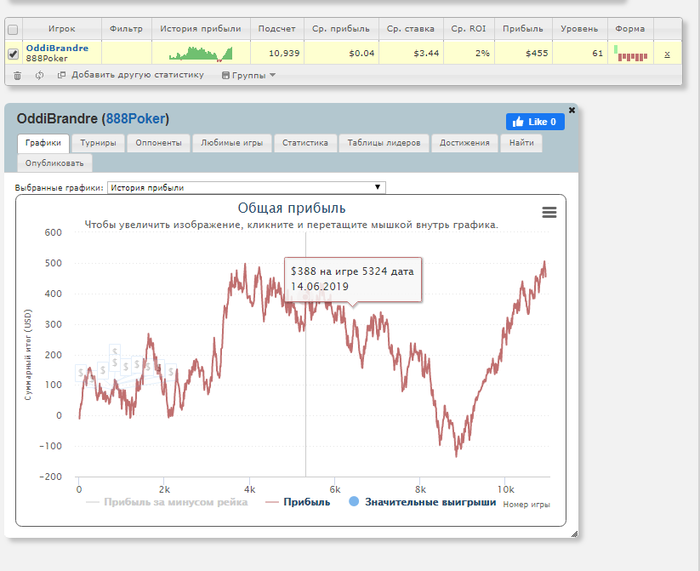The image size is (700, 571).
Task: Open the chart hamburger menu
Action: pos(549,212)
